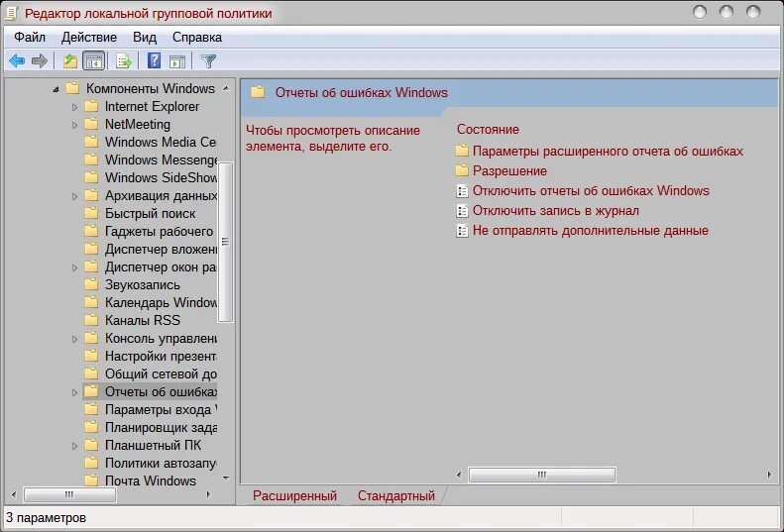This screenshot has height=532, width=784.
Task: Click the Состояние column header
Action: tap(488, 130)
